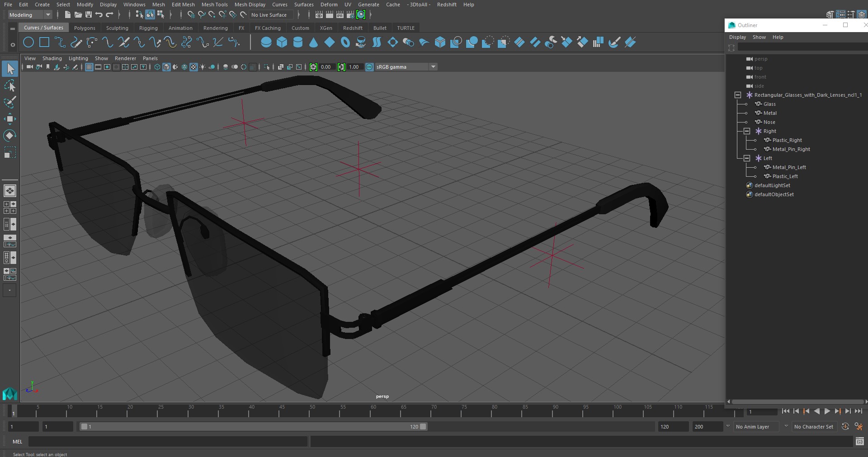Collapse the Left group in Outliner
The height and width of the screenshot is (457, 868).
[x=747, y=158]
